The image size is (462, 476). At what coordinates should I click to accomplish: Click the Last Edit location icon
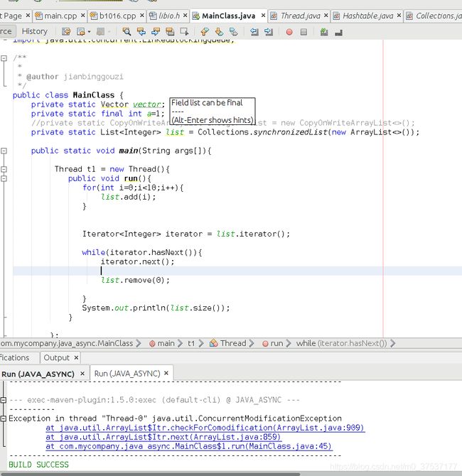66,31
